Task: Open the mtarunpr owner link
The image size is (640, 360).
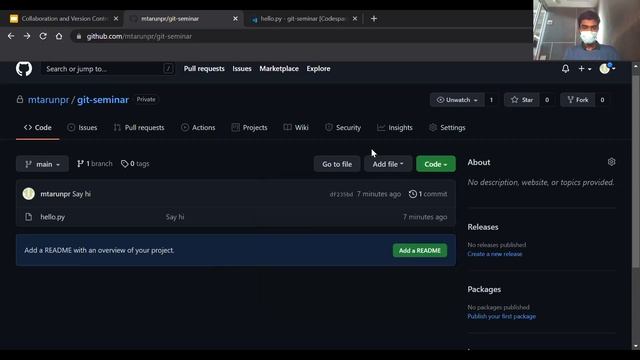Action: tap(48, 100)
